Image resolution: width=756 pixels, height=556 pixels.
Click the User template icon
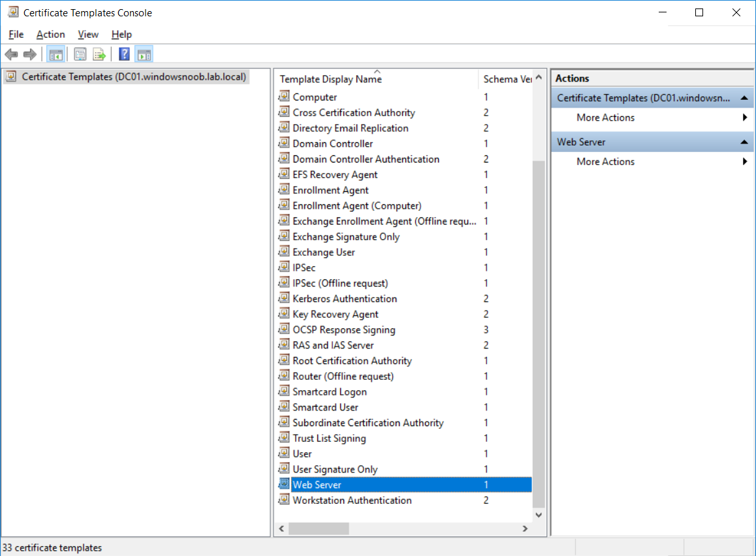pyautogui.click(x=284, y=453)
